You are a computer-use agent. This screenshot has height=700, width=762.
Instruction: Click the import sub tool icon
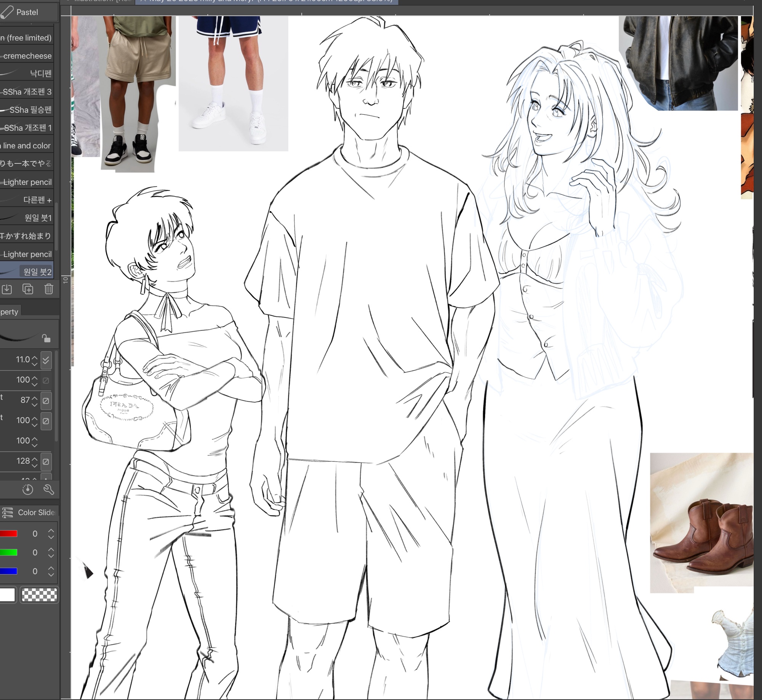[7, 289]
